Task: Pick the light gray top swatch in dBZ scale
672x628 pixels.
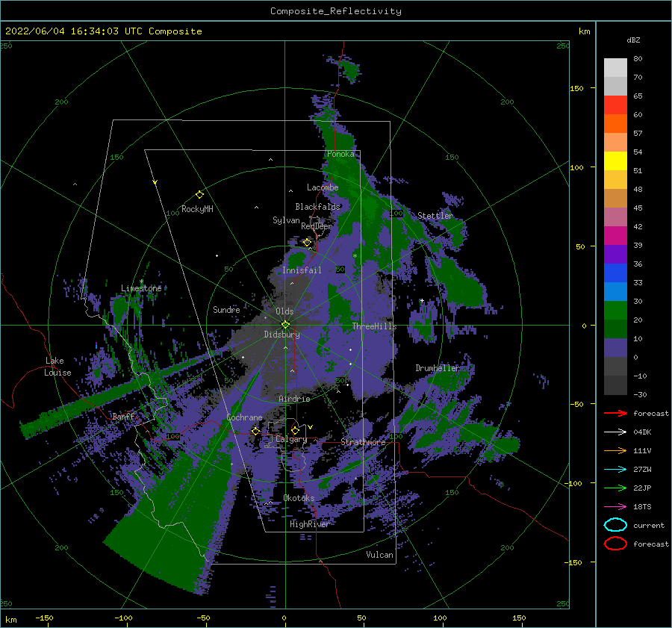Action: point(615,68)
